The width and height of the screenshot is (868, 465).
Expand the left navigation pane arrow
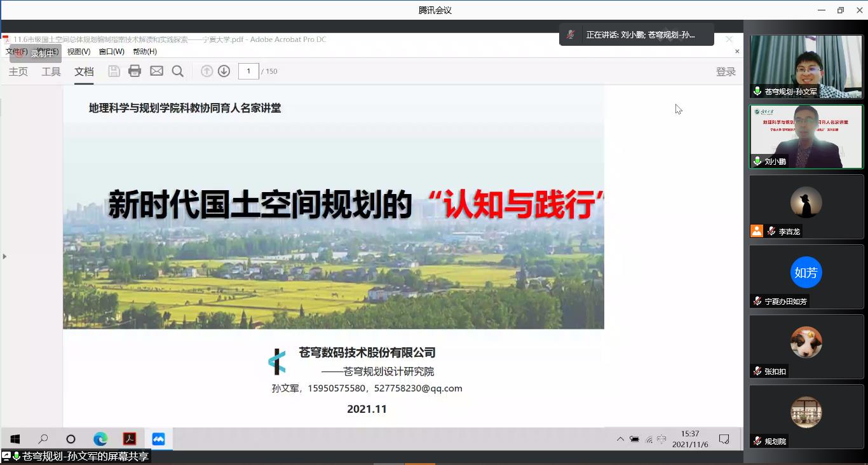tap(4, 256)
